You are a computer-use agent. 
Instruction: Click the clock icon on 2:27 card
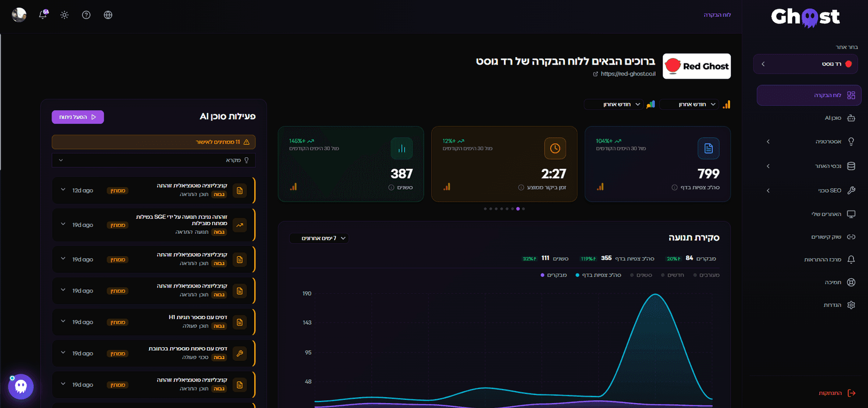555,148
